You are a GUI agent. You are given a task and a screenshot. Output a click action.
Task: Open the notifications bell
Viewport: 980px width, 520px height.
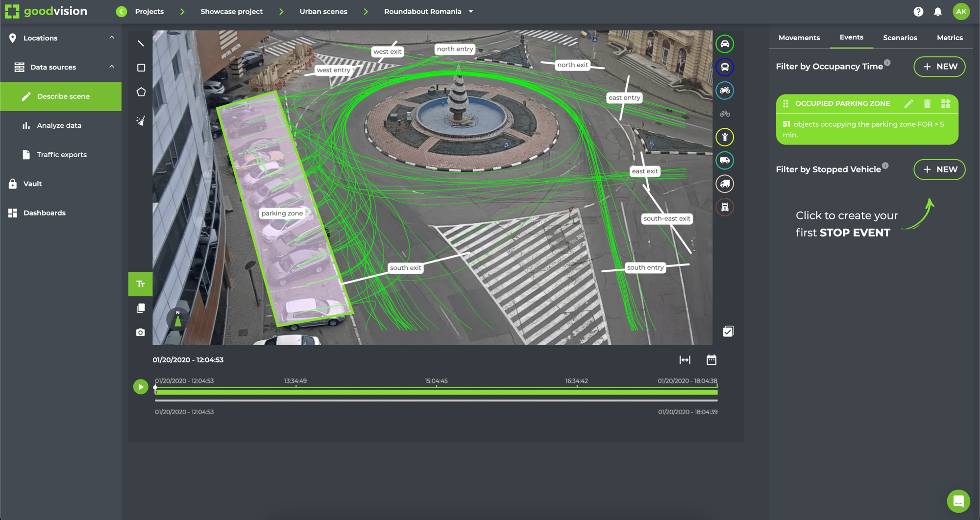[x=937, y=11]
